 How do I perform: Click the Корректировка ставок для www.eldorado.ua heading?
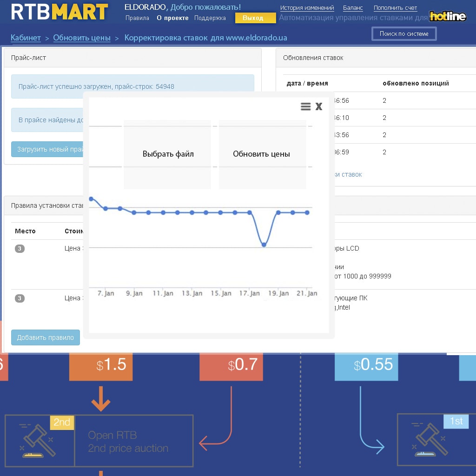click(206, 38)
